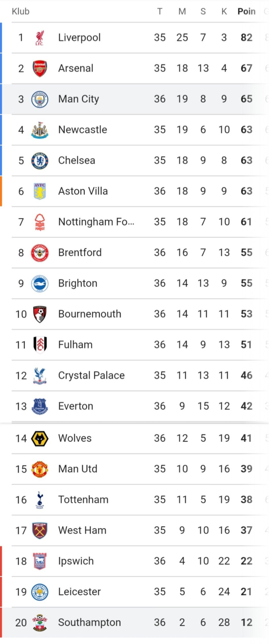Open the Crystal Palace team name link
269x644 pixels.
91,376
